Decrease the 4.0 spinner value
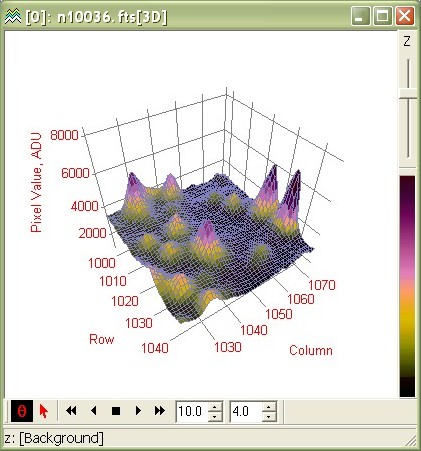 [x=269, y=416]
